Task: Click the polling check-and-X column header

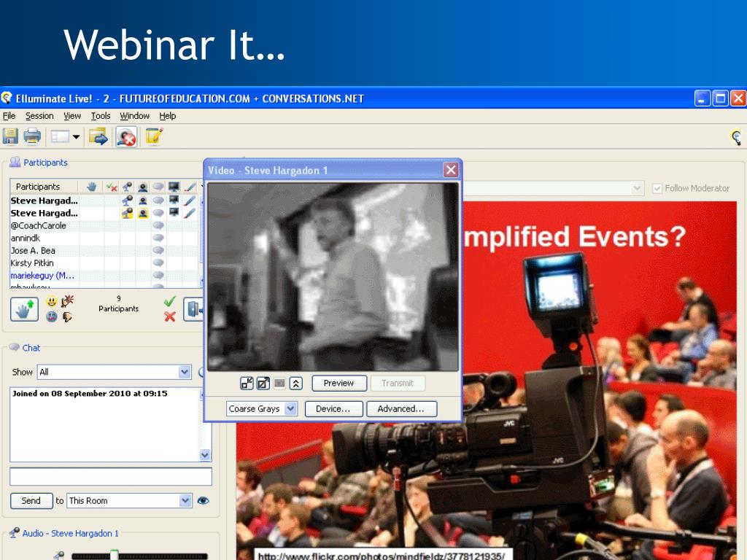Action: coord(112,187)
